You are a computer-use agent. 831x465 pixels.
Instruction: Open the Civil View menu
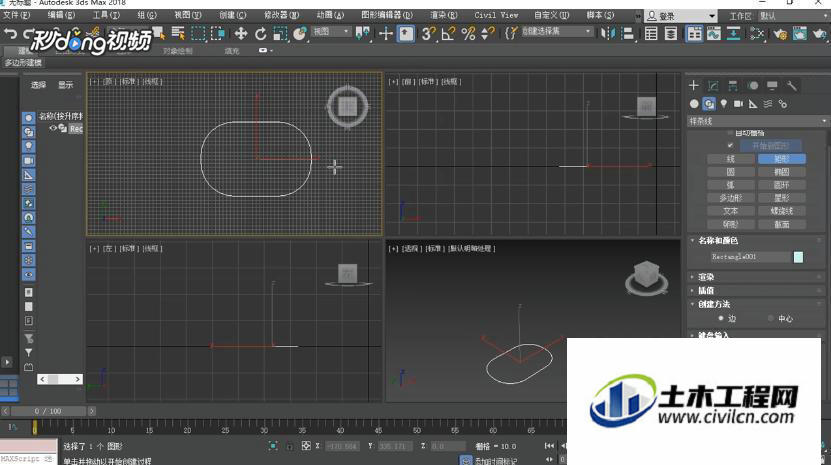496,15
